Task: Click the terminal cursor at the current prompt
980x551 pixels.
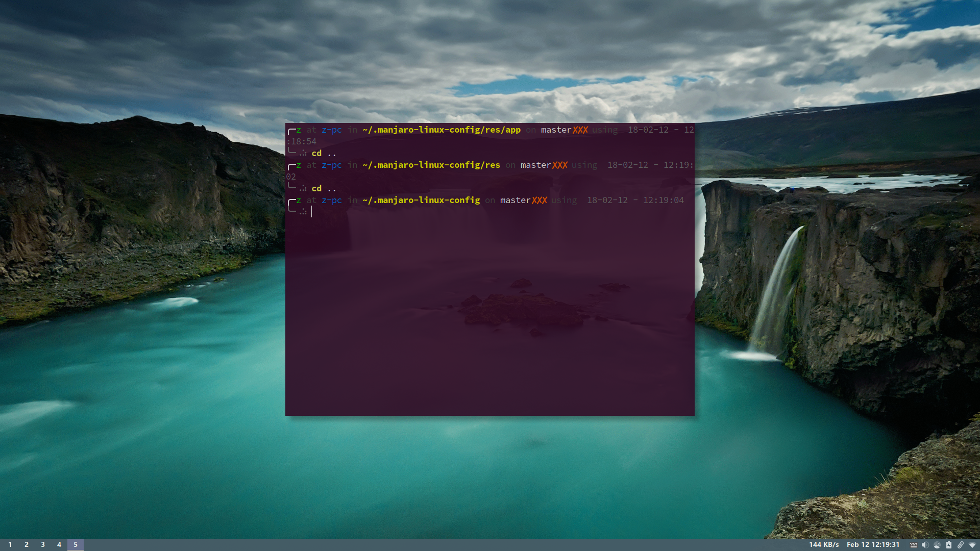Action: 312,212
